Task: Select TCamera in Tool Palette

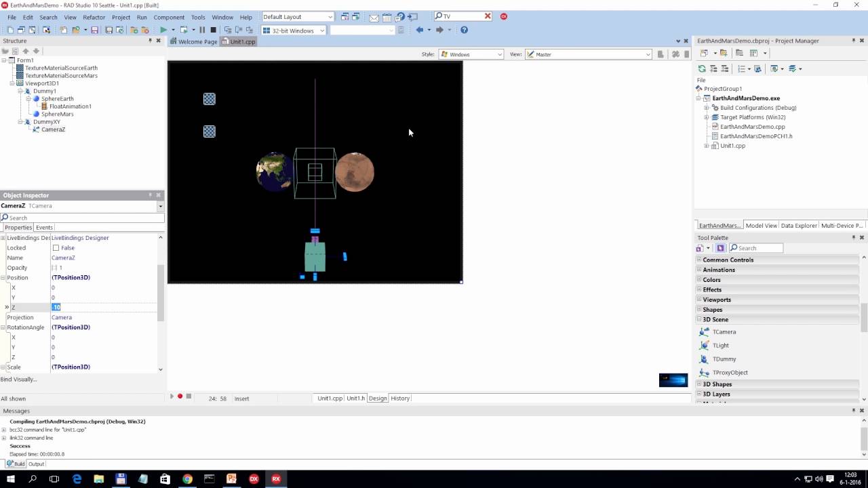Action: (x=724, y=332)
